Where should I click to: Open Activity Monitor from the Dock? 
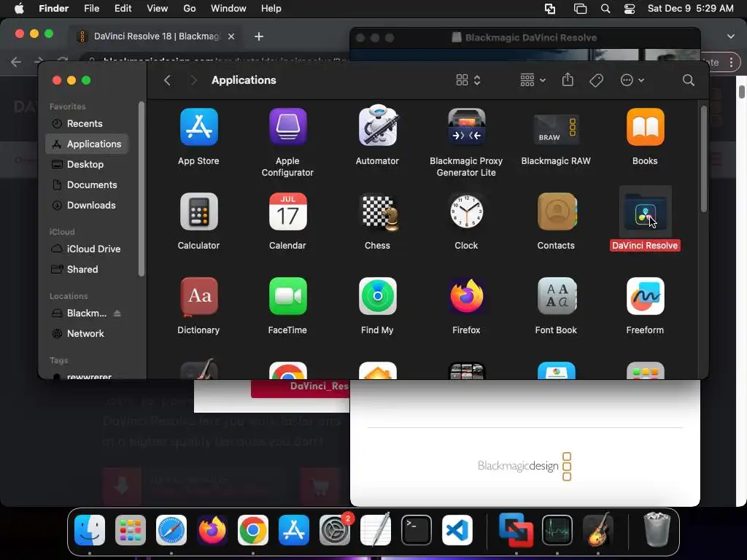click(x=557, y=530)
